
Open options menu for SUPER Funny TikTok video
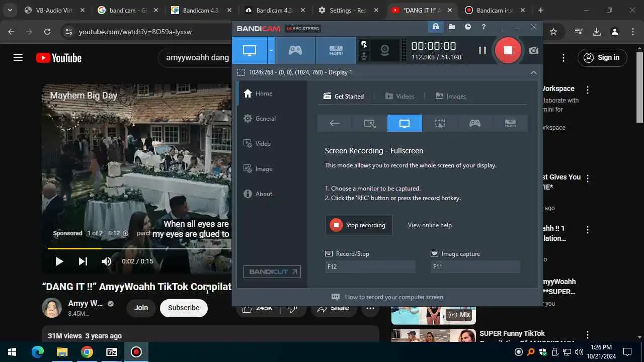[588, 334]
